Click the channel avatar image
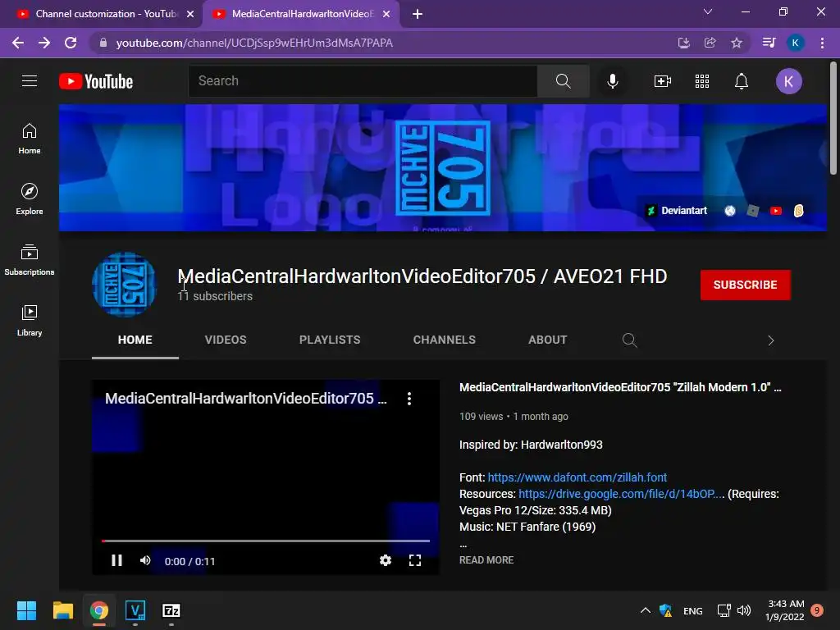This screenshot has height=630, width=840. click(125, 285)
